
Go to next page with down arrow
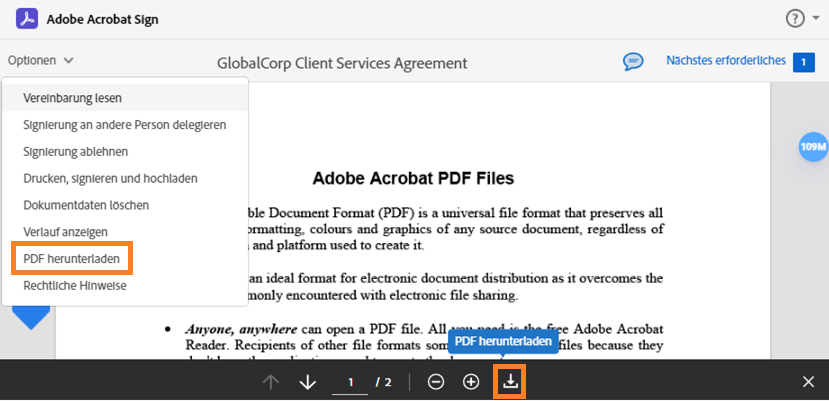tap(308, 382)
